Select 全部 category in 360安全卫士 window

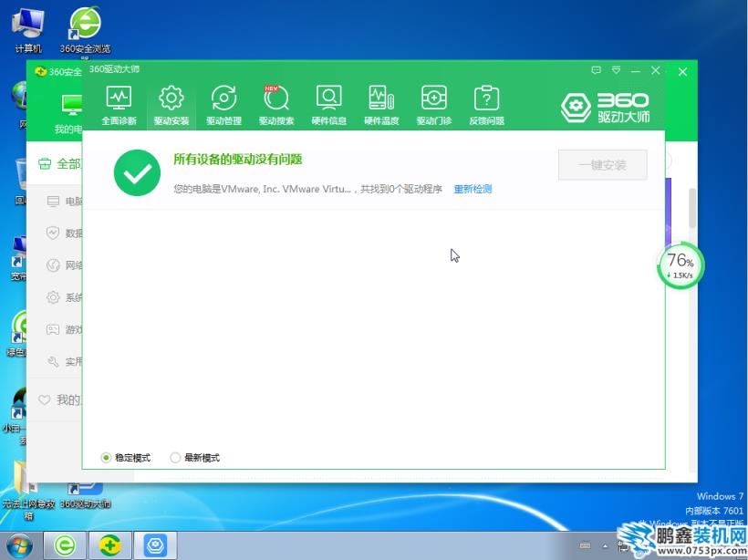[59, 164]
